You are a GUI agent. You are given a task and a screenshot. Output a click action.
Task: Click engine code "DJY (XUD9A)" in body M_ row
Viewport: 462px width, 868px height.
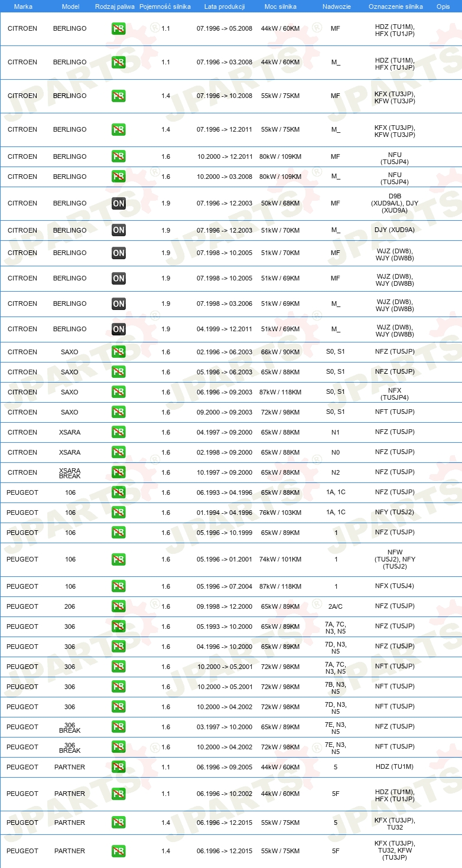point(395,230)
